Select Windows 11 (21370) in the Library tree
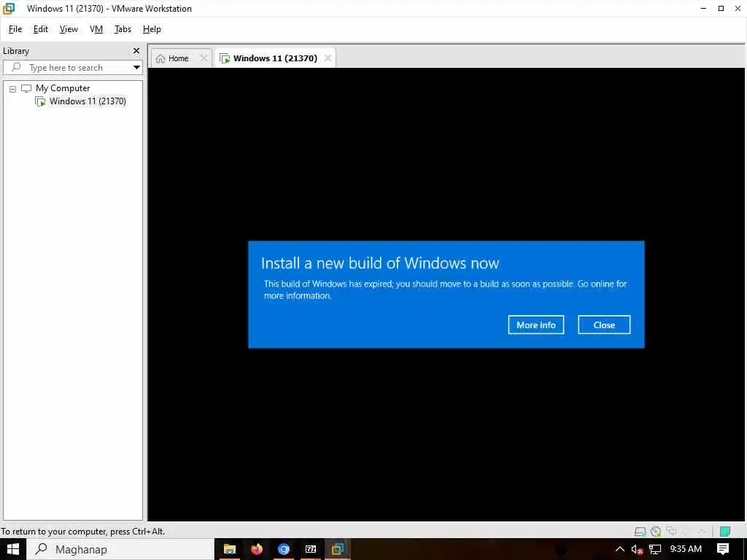This screenshot has height=560, width=747. (x=88, y=101)
